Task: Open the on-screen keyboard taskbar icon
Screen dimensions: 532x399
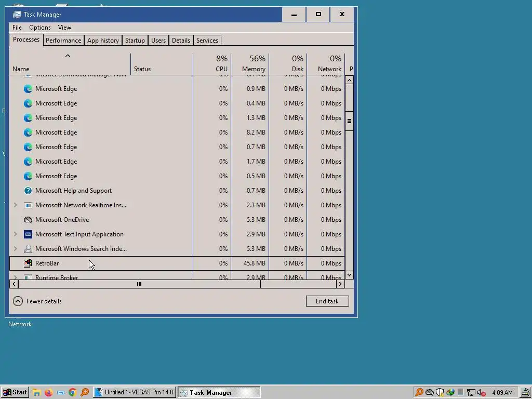Action: click(61, 393)
